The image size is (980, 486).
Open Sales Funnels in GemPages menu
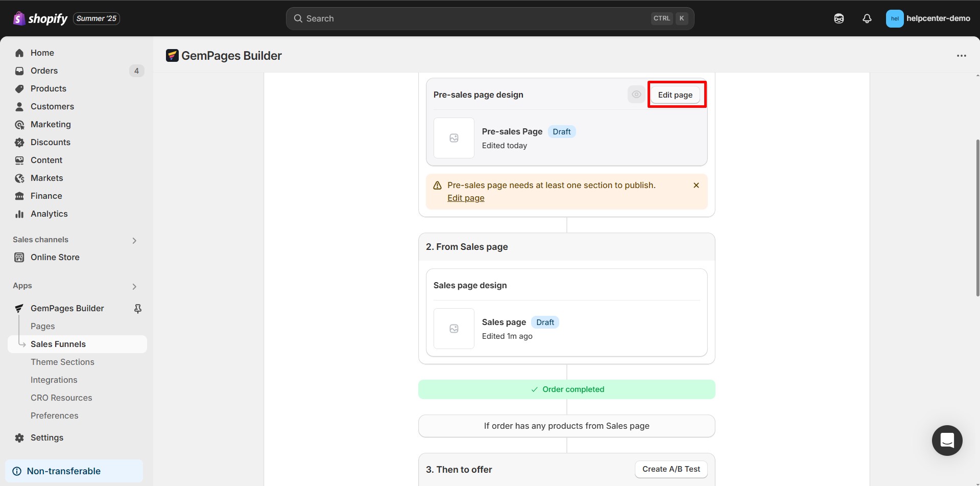[58, 344]
